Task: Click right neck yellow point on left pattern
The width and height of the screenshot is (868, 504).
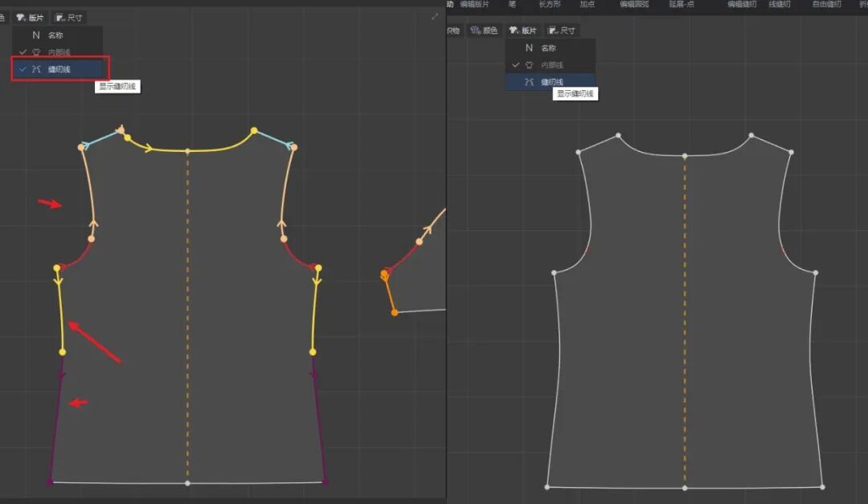Action: 254,131
